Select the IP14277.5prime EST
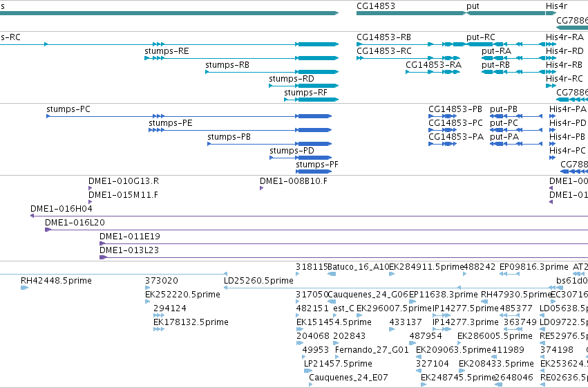 [442, 315]
